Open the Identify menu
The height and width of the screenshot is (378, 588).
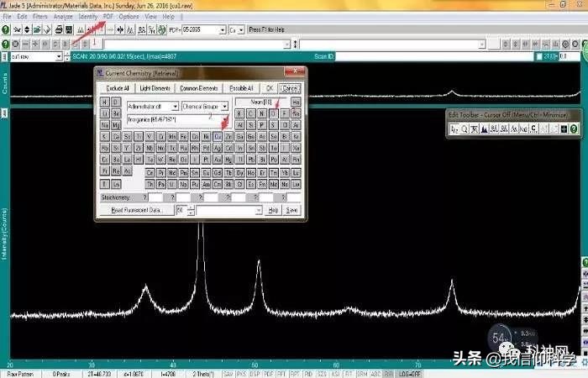[88, 17]
